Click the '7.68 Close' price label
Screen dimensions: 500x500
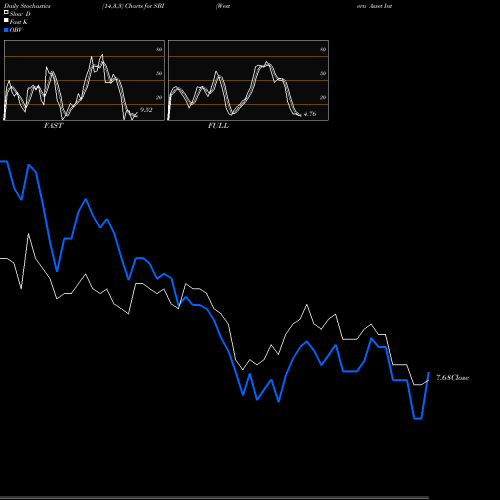[453, 377]
